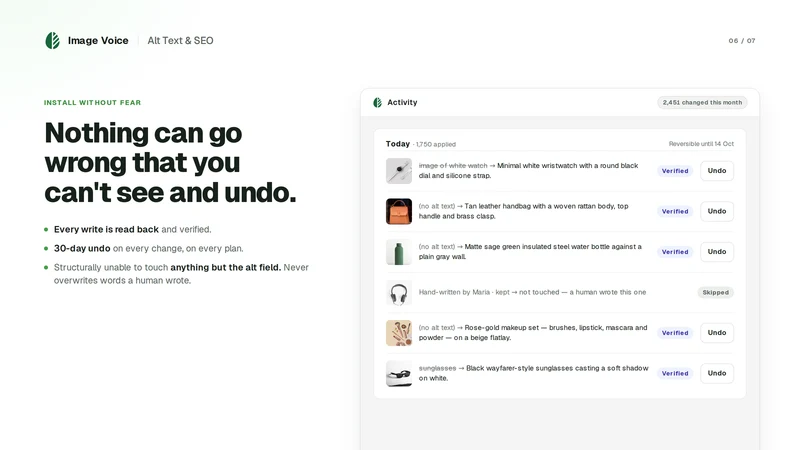The height and width of the screenshot is (450, 800).
Task: Click the 'Image Voice' brand name
Action: 98,41
